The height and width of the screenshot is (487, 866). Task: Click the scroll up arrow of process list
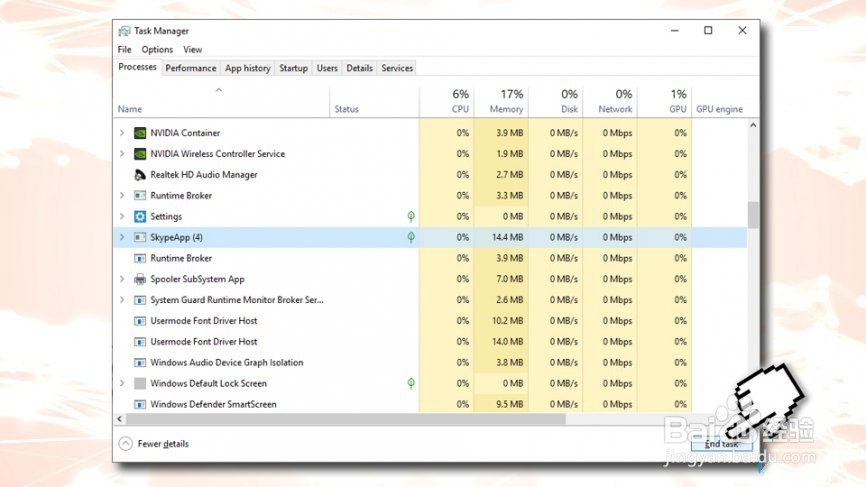pyautogui.click(x=753, y=125)
